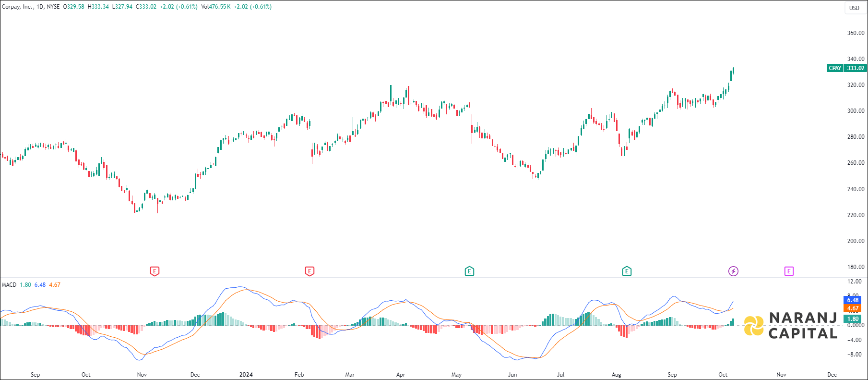Open the green earnings marker near August

(627, 271)
